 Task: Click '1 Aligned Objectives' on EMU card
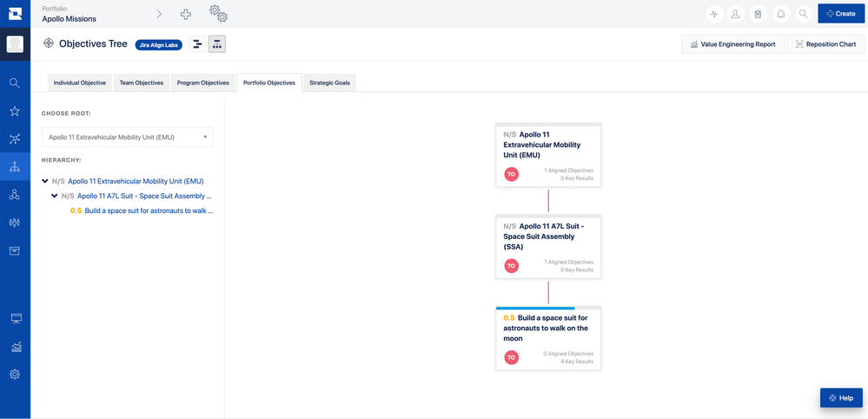pyautogui.click(x=568, y=170)
